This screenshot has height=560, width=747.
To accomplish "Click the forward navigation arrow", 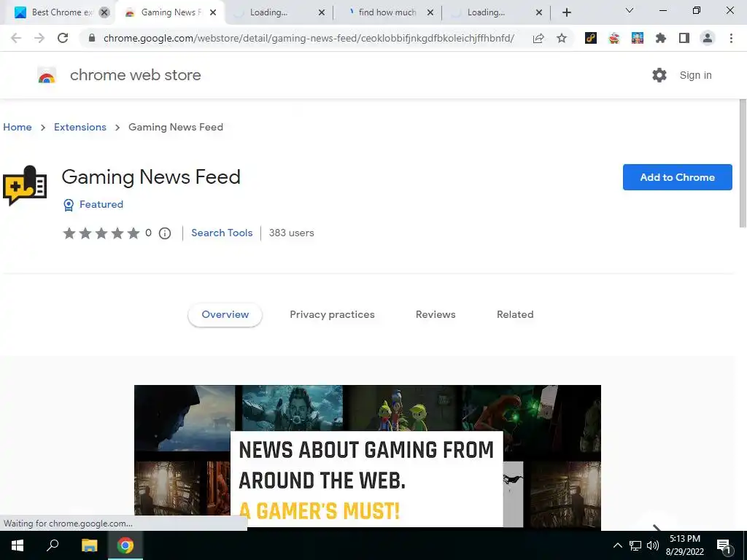I will coord(39,38).
